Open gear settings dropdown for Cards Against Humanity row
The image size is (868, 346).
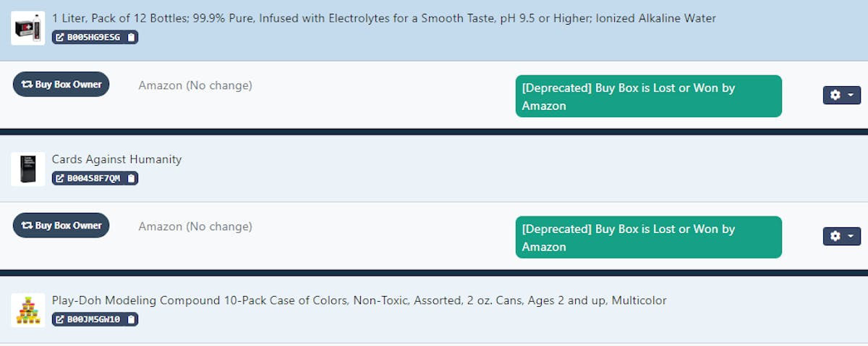click(841, 236)
